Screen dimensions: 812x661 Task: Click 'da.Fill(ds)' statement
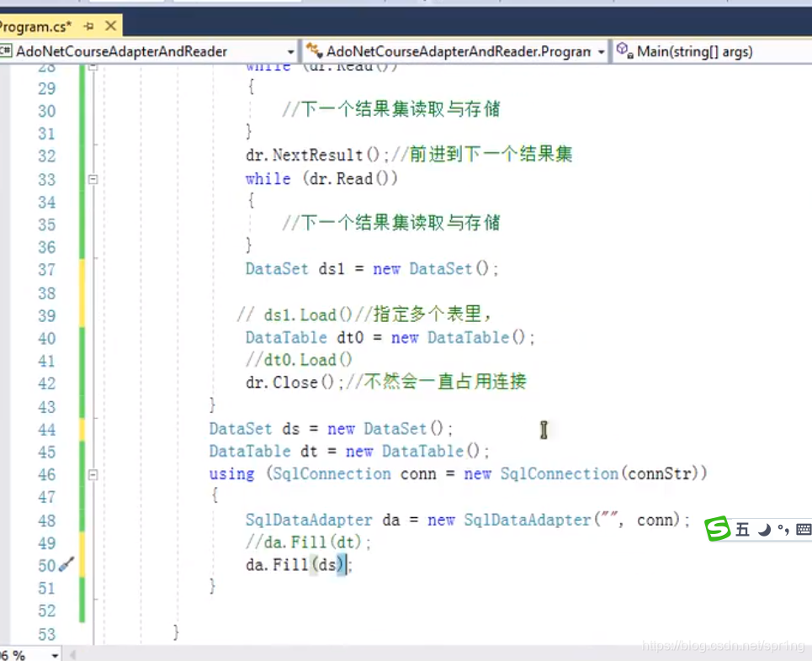point(299,564)
